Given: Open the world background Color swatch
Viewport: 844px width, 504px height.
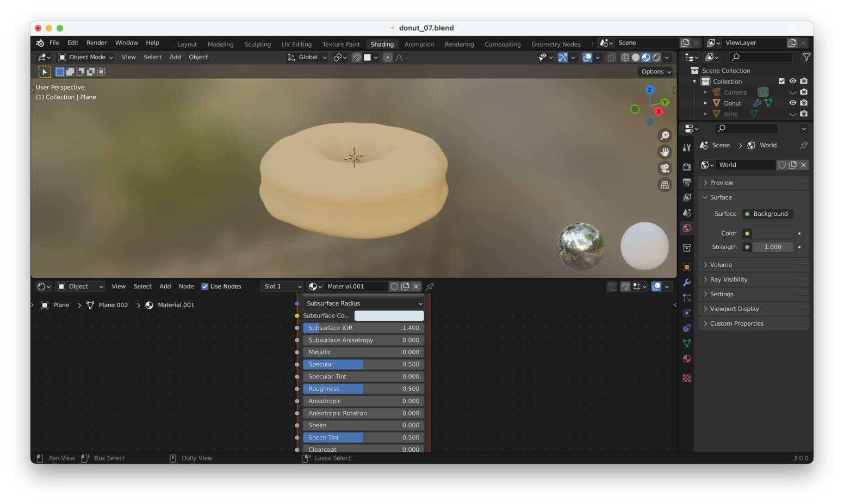Looking at the screenshot, I should [772, 233].
